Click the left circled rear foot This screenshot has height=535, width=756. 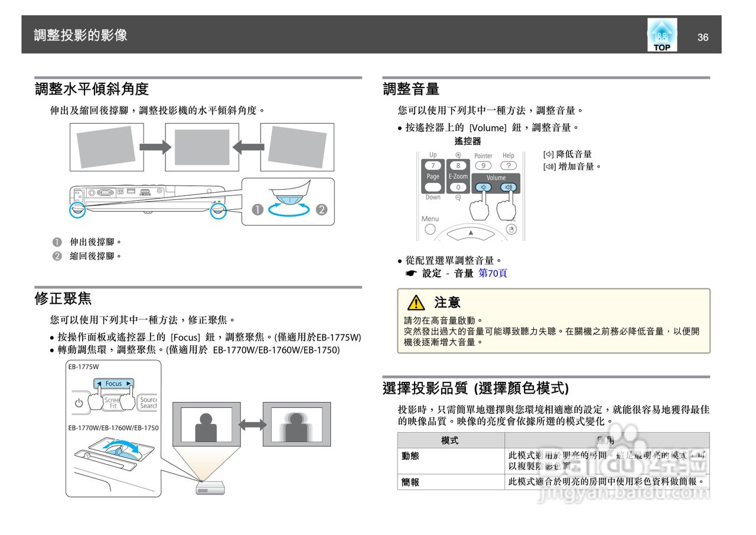click(x=77, y=209)
